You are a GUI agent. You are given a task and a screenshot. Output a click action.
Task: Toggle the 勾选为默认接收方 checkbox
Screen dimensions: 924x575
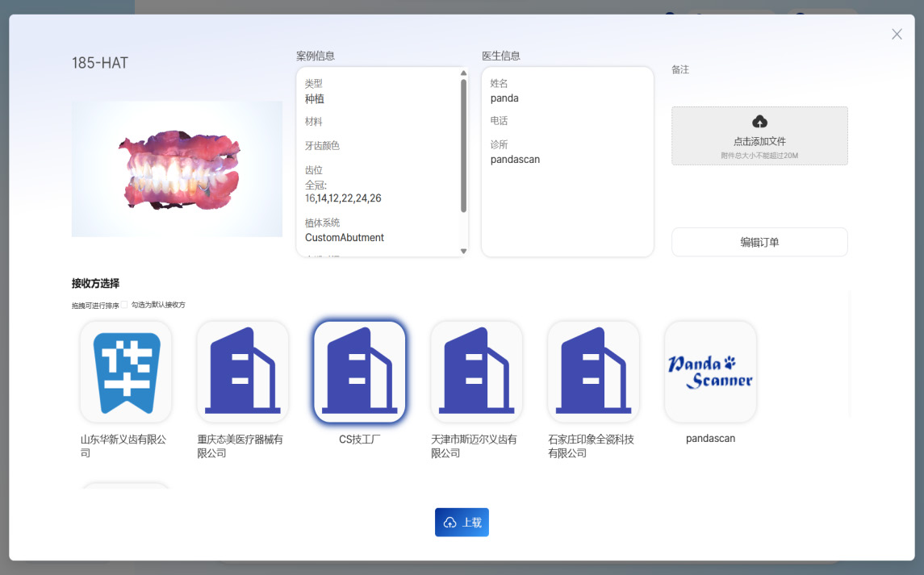124,305
